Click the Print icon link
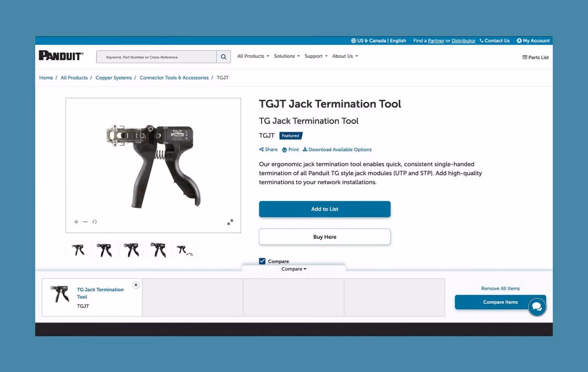588x372 pixels. click(291, 150)
